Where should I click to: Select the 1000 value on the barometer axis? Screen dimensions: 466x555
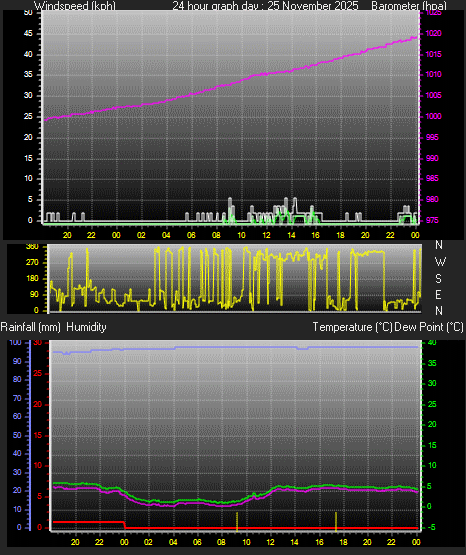[x=433, y=116]
